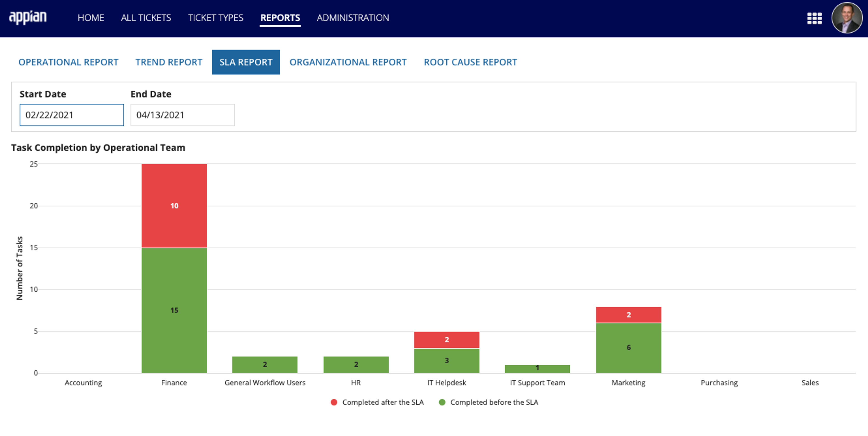Click the y-axis value 20
868x436 pixels.
pyautogui.click(x=34, y=206)
